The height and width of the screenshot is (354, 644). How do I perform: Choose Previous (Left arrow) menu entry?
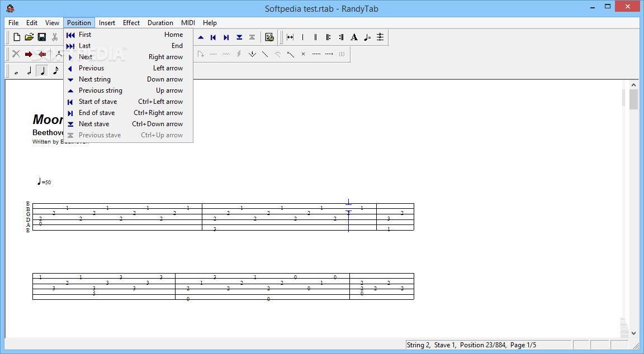(x=128, y=68)
